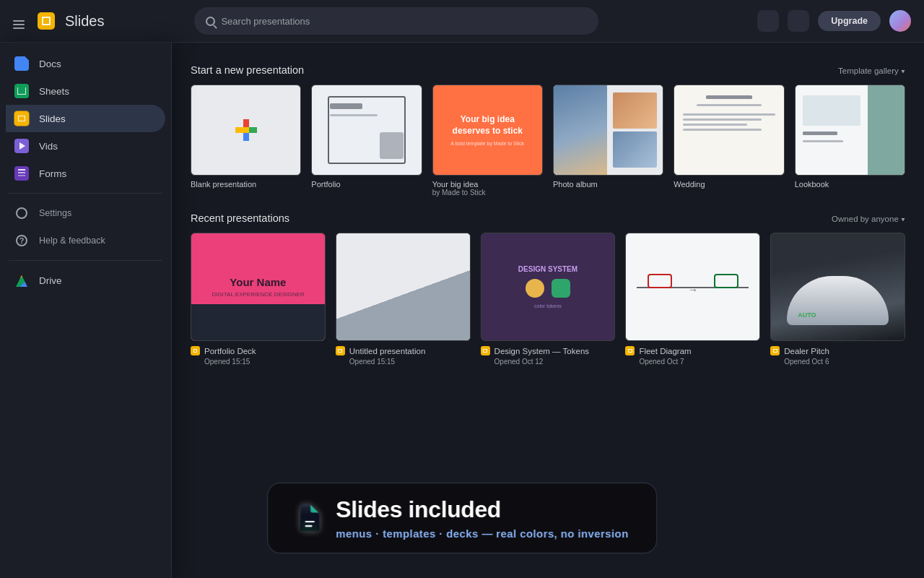
Task: Click the Fleet Diagram title text
Action: (665, 351)
